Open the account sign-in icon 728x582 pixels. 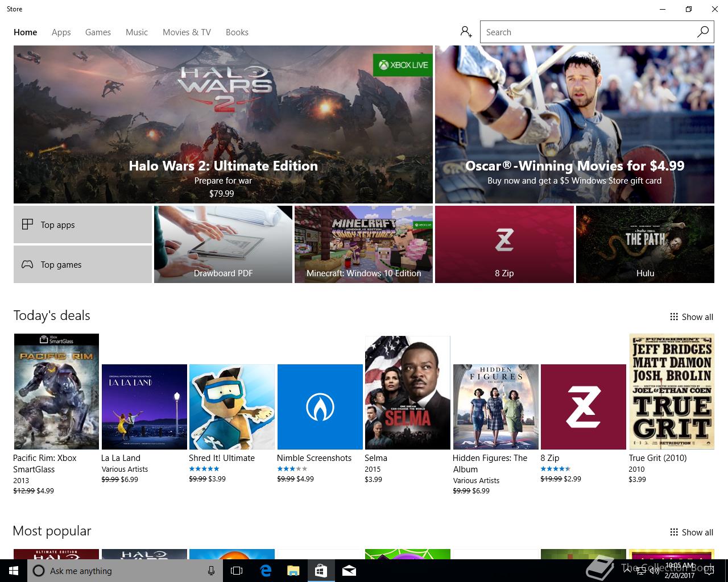[x=466, y=32]
